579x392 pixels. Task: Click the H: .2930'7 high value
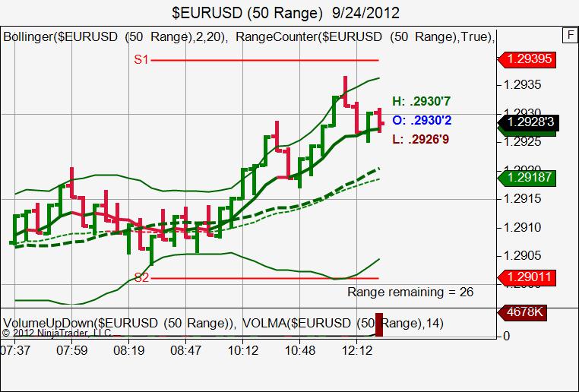click(421, 101)
